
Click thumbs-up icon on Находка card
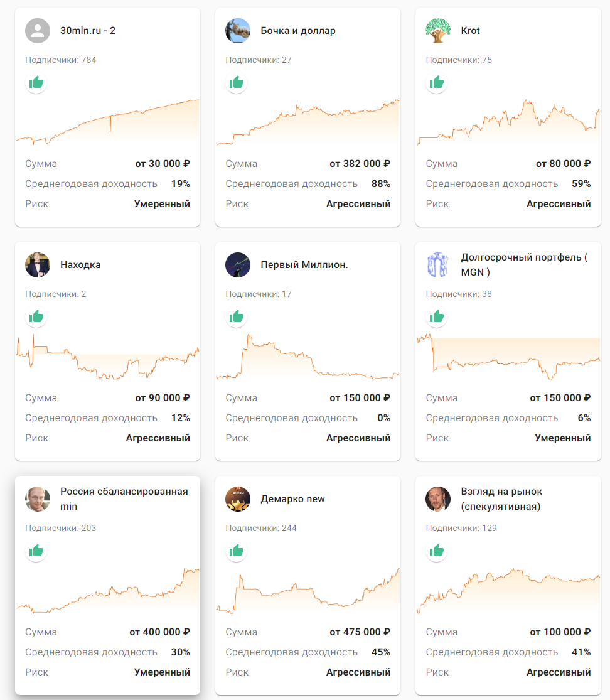tap(36, 317)
